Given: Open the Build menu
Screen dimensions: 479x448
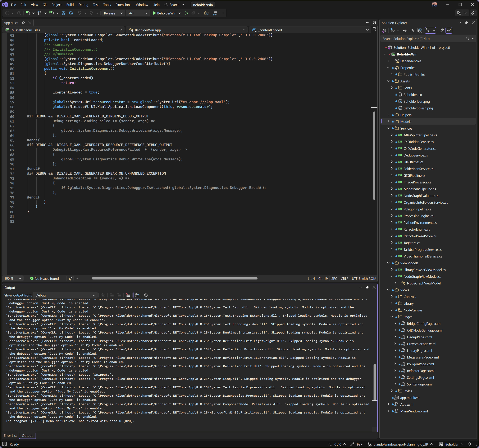Looking at the screenshot, I should pos(70,5).
